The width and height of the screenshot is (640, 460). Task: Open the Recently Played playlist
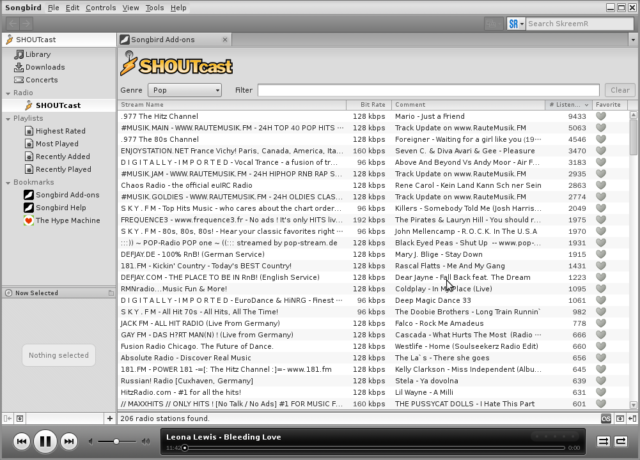[58, 169]
